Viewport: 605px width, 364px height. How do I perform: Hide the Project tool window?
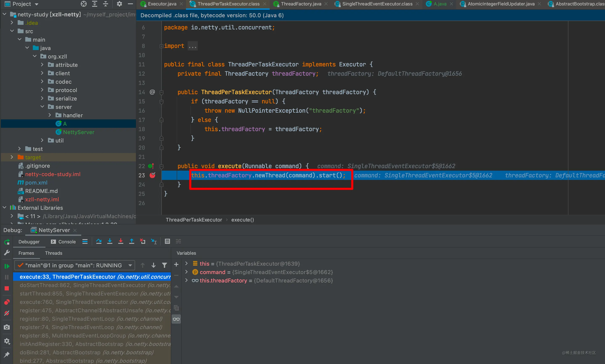pyautogui.click(x=130, y=4)
